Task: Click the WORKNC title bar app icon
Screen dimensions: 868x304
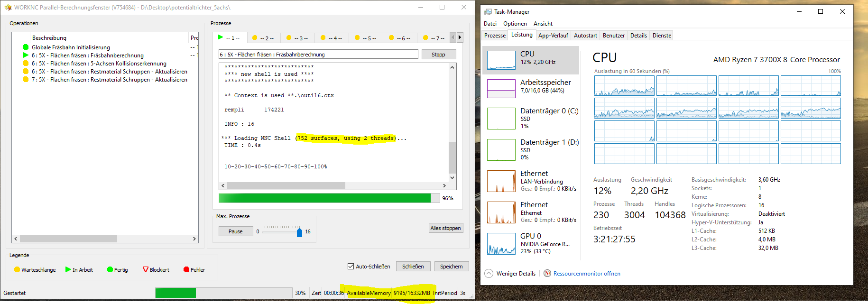Action: click(8, 7)
